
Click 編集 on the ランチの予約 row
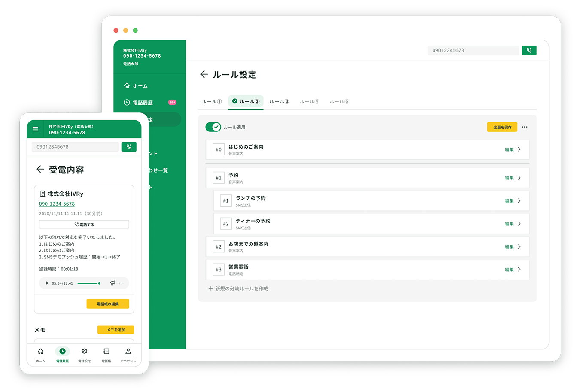tap(510, 201)
